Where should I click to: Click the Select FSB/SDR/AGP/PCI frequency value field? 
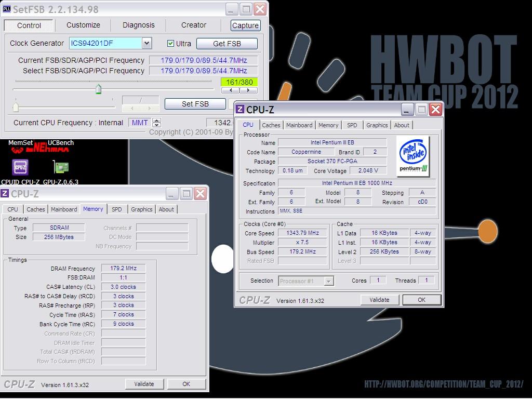[204, 71]
